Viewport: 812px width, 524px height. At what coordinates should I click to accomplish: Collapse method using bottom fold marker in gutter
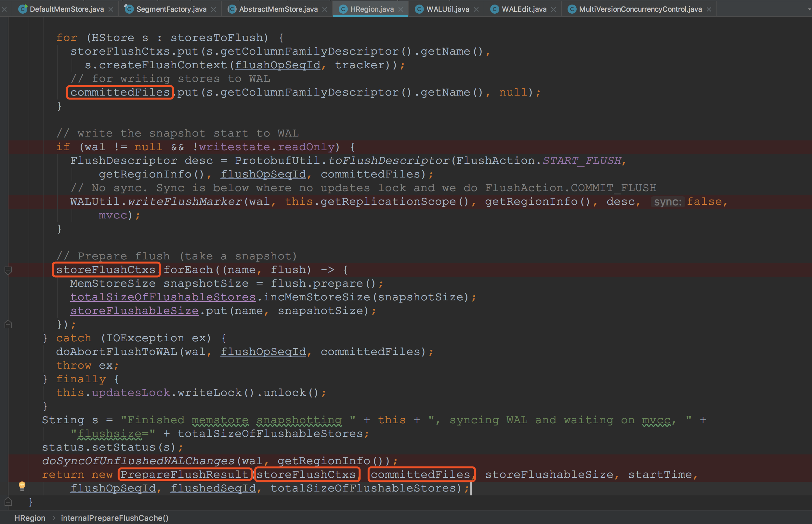pyautogui.click(x=8, y=502)
